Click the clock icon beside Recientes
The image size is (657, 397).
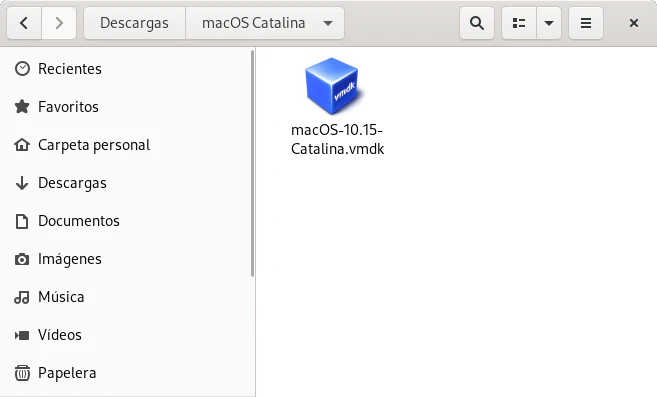point(22,69)
